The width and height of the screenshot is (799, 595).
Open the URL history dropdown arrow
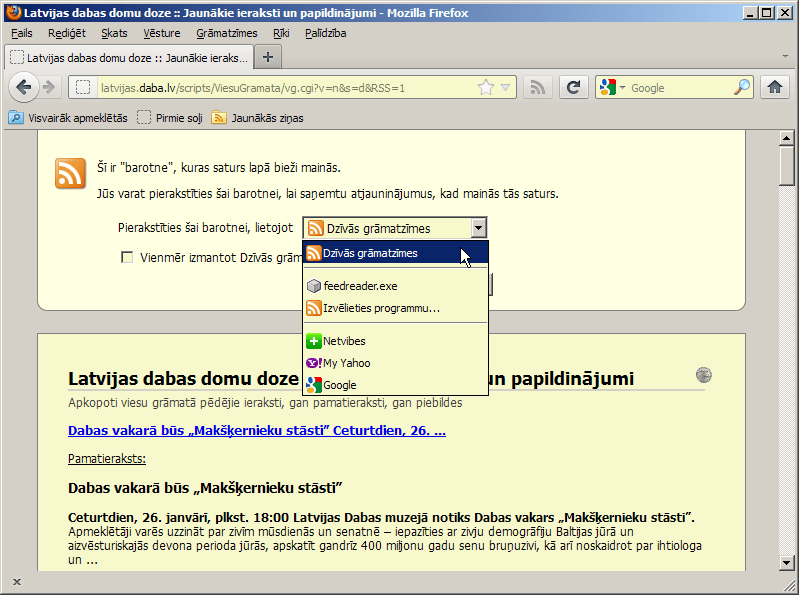click(x=505, y=88)
